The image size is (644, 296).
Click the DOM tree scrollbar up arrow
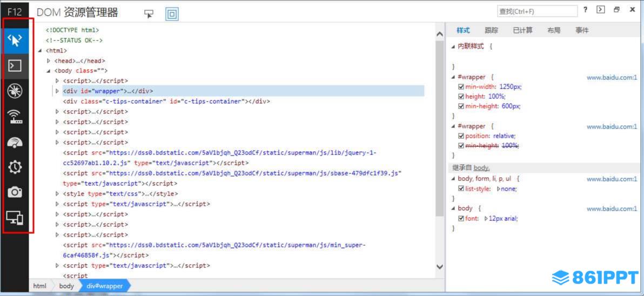pos(439,34)
